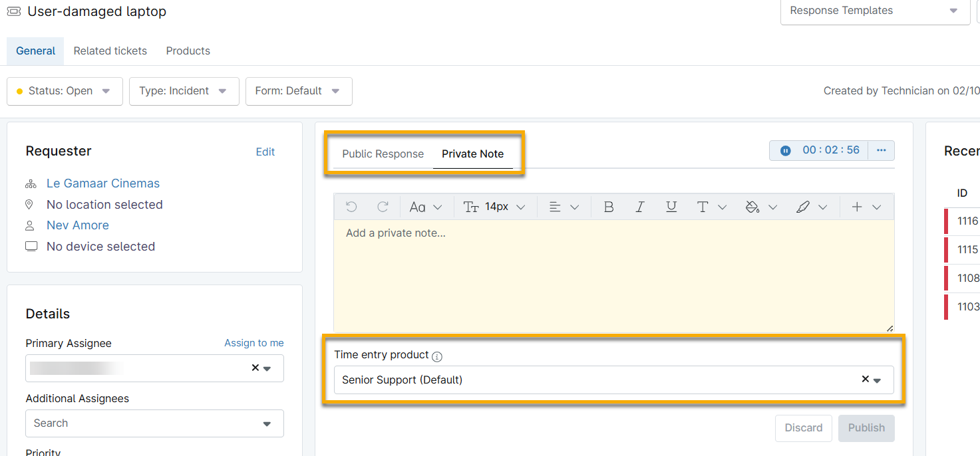
Task: Click the Publish button
Action: (866, 428)
